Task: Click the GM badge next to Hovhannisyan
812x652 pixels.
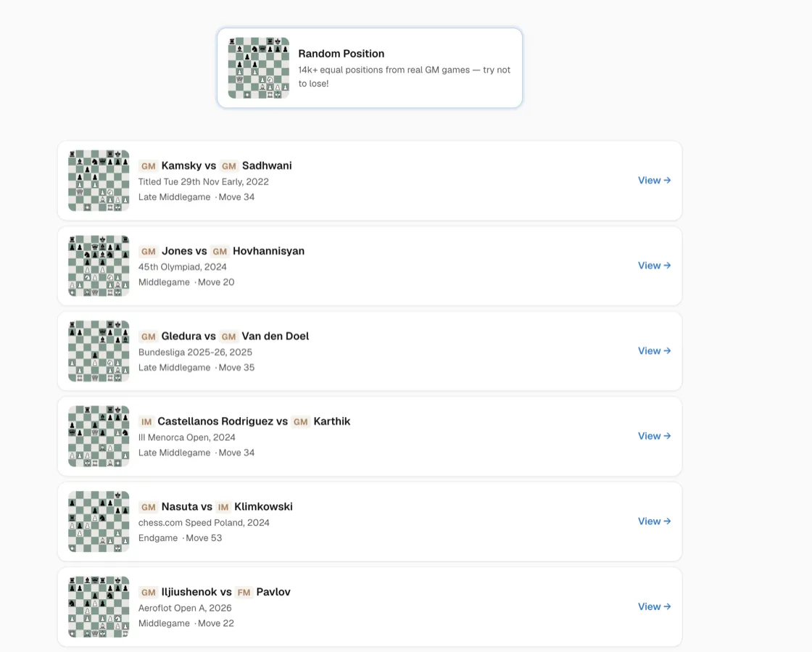Action: click(220, 251)
